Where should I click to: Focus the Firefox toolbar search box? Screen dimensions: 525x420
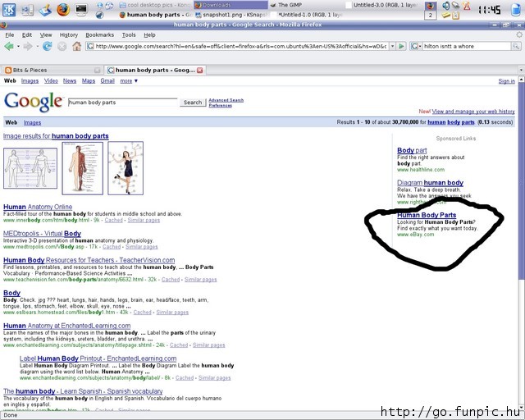tap(467, 46)
